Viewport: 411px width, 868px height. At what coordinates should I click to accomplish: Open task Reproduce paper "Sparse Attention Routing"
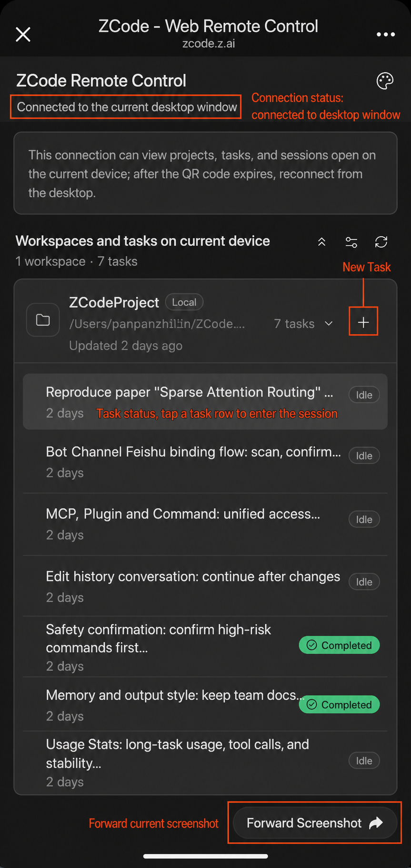[205, 402]
